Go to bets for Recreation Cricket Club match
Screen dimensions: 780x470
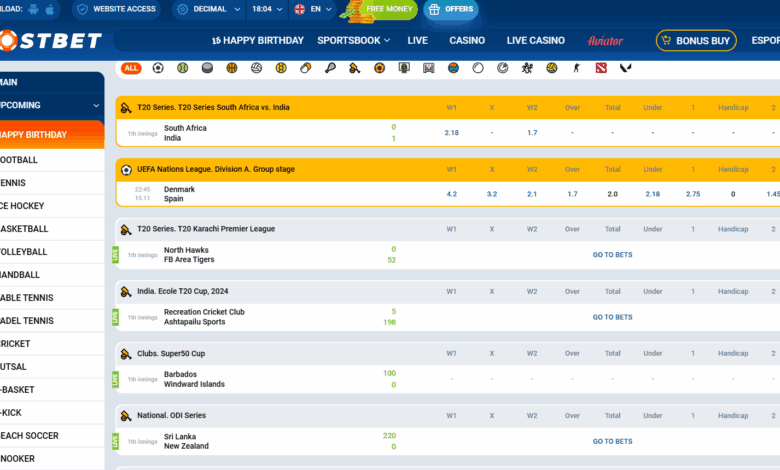click(612, 317)
